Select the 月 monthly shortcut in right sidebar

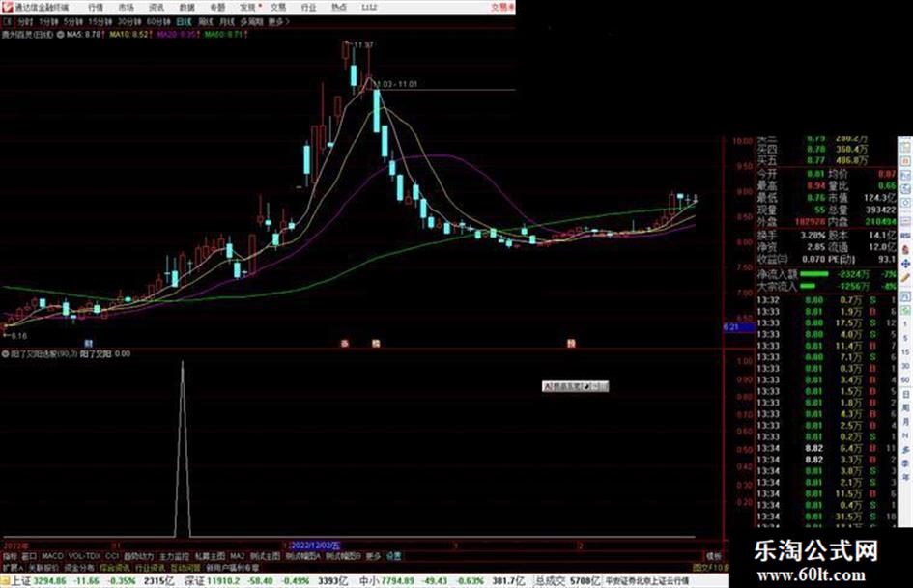pos(905,422)
